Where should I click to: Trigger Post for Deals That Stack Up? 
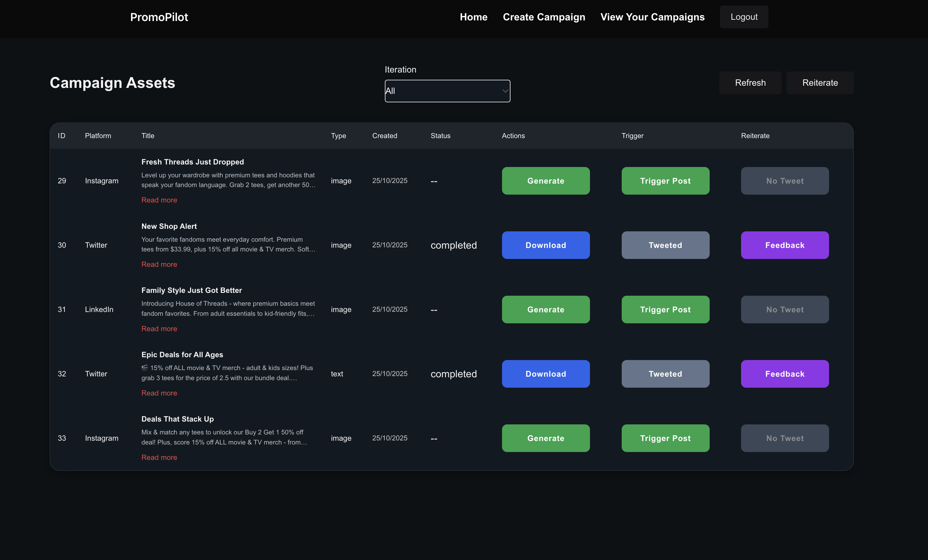tap(665, 438)
